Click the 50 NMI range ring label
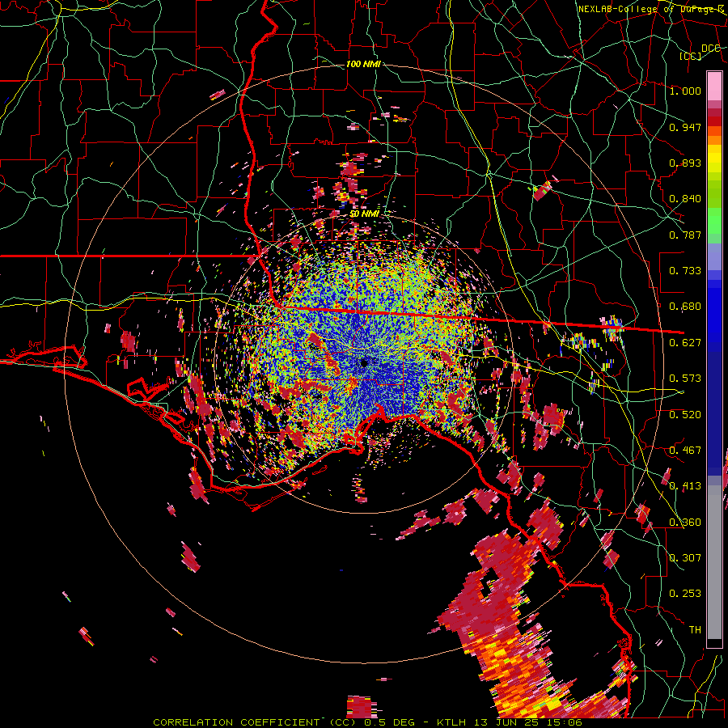Screen dimensions: 728x728 point(364,214)
